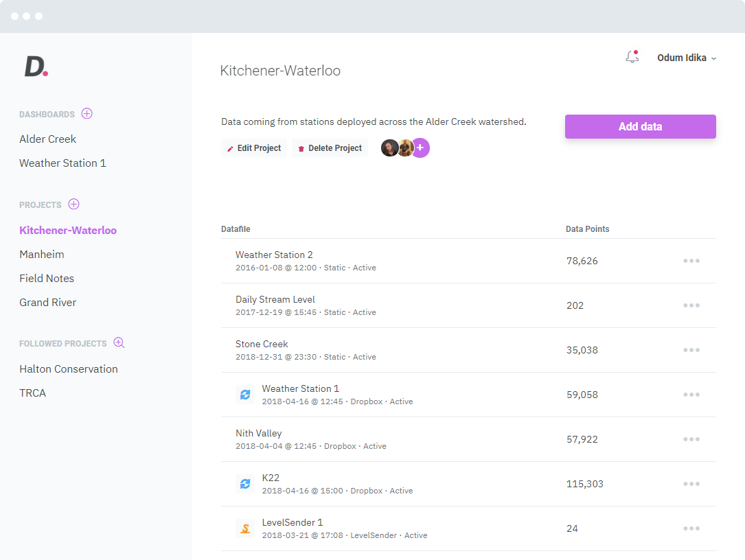Open the options menu for Stone Creek

point(691,350)
